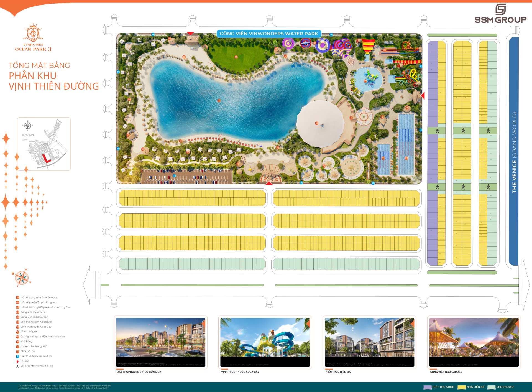Click the red entrance arrow below the water park
The image size is (532, 392).
click(269, 183)
